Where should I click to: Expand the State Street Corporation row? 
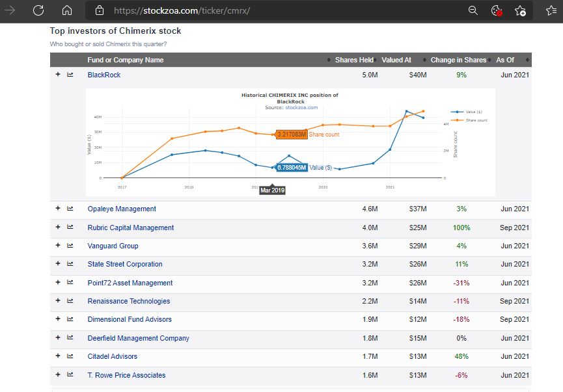[58, 263]
